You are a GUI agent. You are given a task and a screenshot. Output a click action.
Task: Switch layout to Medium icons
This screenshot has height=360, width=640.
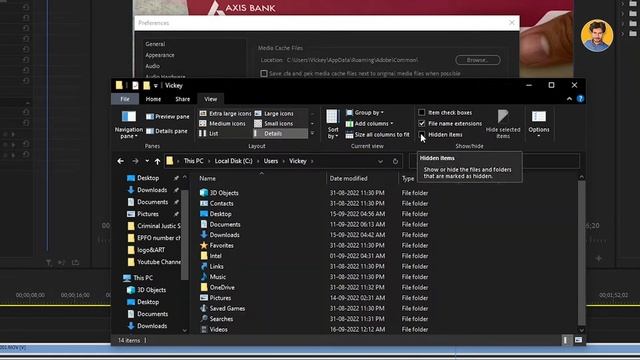coord(222,123)
